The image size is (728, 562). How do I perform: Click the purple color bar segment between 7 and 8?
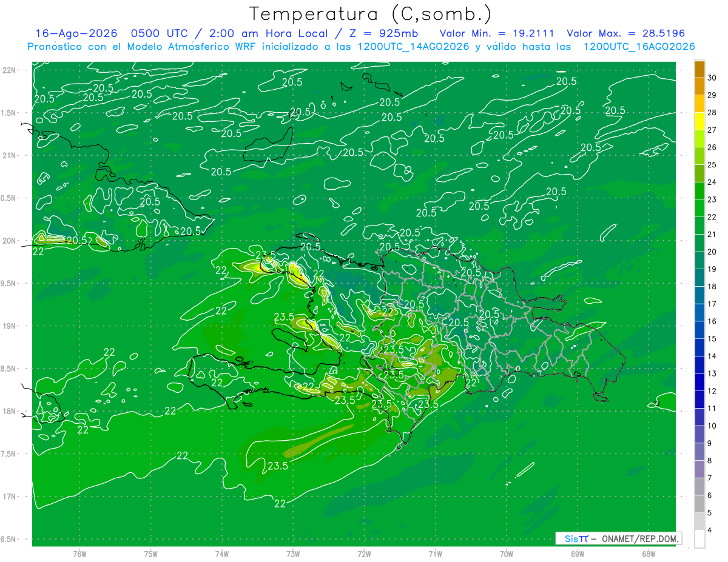tap(699, 469)
